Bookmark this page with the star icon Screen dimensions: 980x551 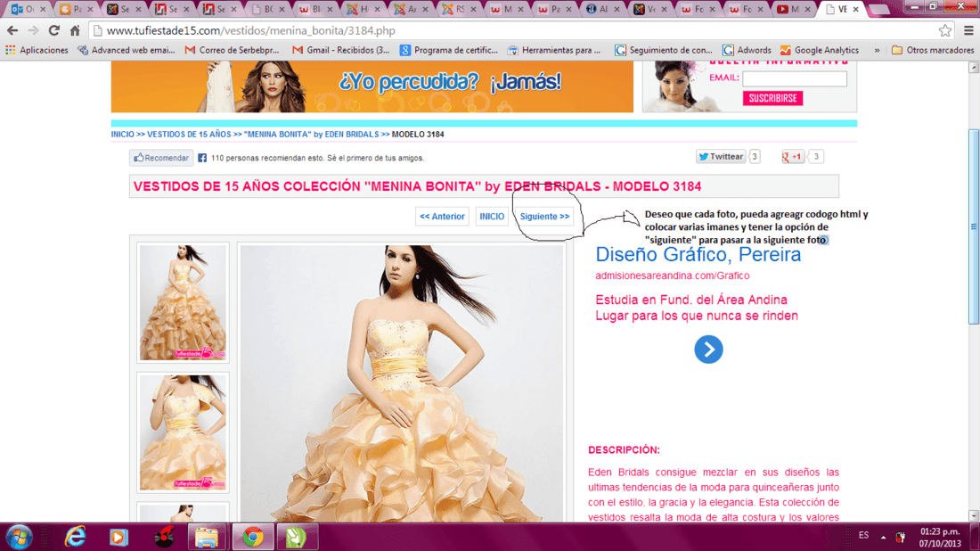point(945,30)
